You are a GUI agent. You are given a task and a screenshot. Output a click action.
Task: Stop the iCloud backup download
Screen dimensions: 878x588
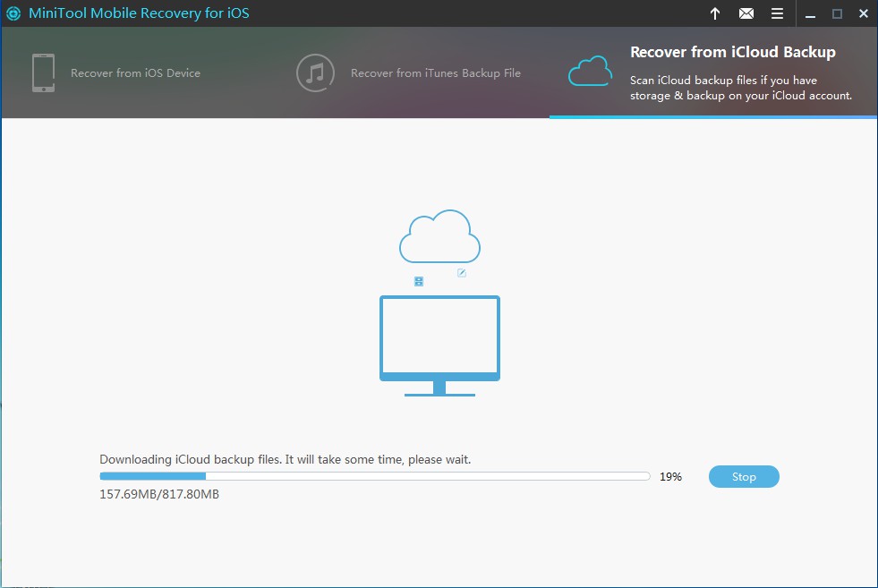coord(744,476)
